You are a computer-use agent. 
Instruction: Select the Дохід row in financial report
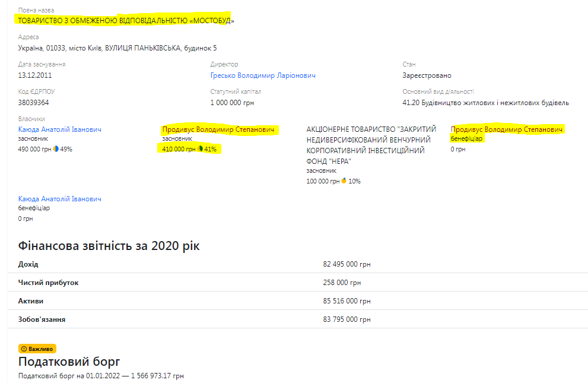[x=28, y=264]
